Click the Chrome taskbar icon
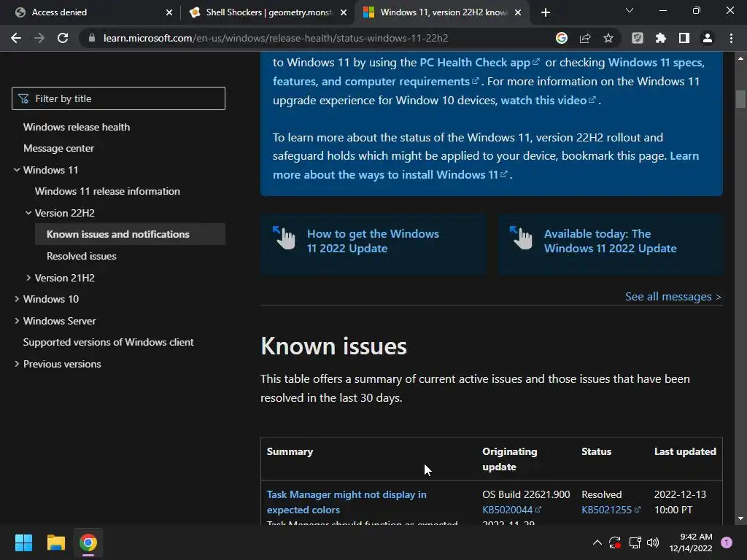The height and width of the screenshot is (560, 747). tap(88, 542)
